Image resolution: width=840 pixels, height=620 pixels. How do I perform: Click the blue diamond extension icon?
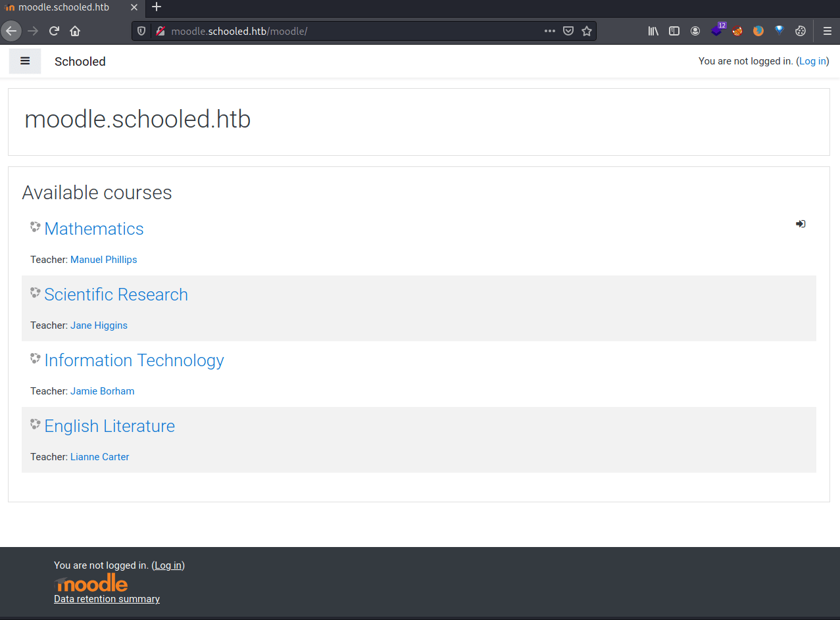pos(779,31)
